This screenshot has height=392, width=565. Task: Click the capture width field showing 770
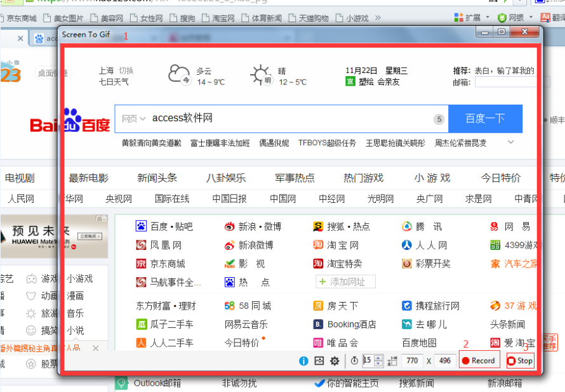click(x=412, y=361)
